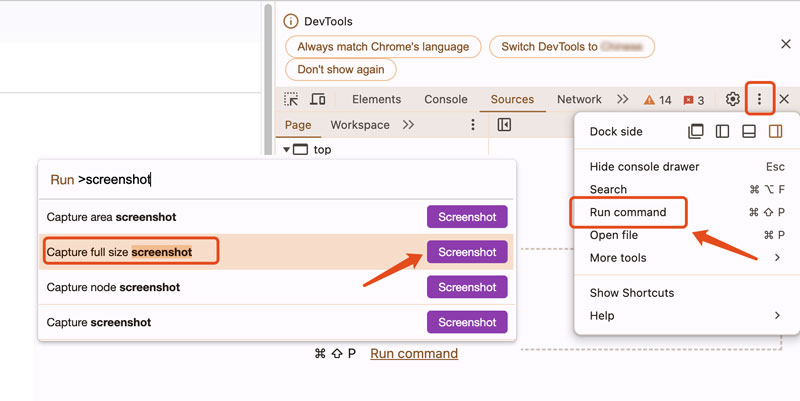Dock DevTools to the right

(x=776, y=131)
